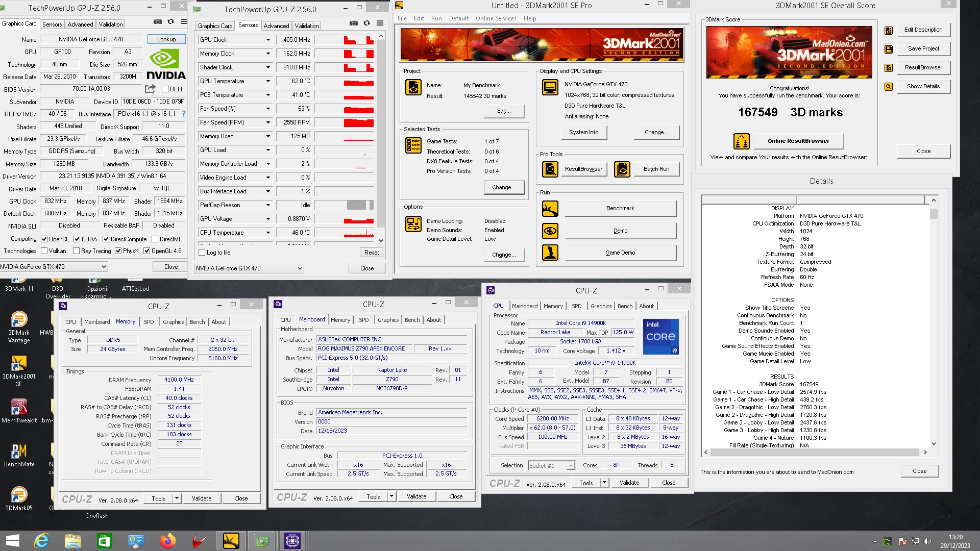The width and height of the screenshot is (980, 551).
Task: Click the Selected Tests checklist icon
Action: pyautogui.click(x=413, y=145)
